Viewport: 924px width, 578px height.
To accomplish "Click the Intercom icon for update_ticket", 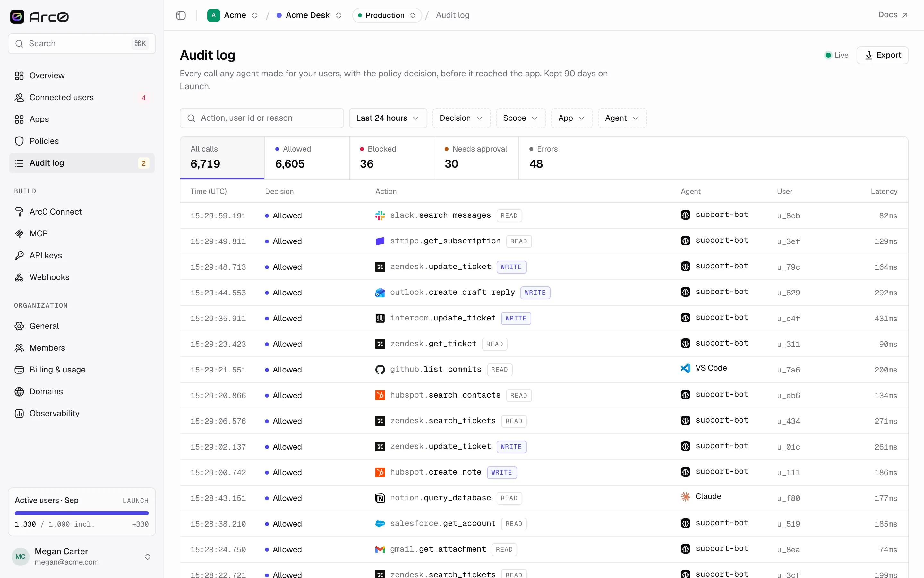I will (x=380, y=318).
